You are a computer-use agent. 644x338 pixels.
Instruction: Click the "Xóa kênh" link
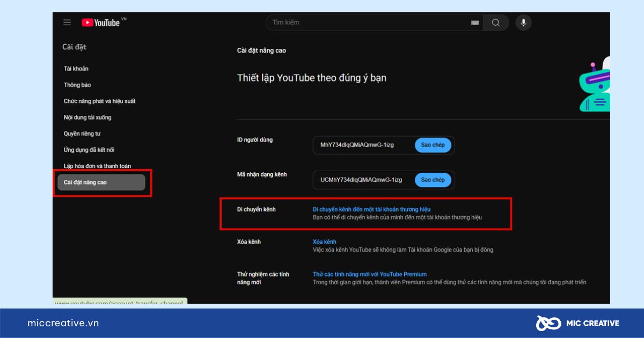coord(324,241)
